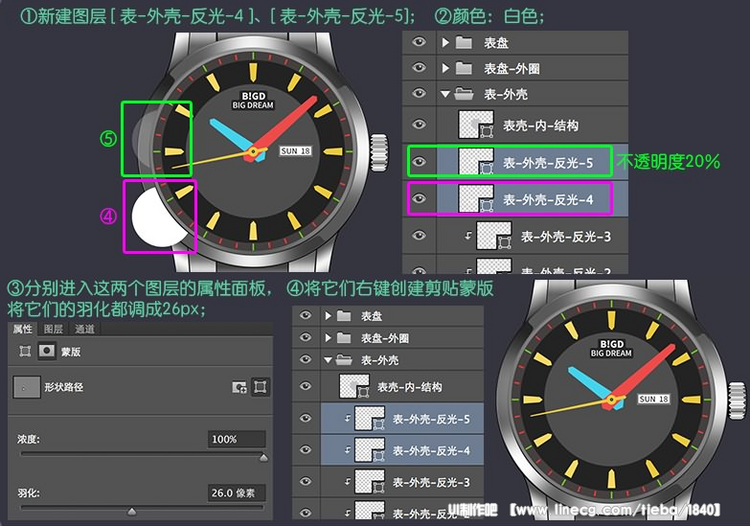Viewport: 750px width, 526px height.
Task: Click 表盘 folder icon in top layers panel
Action: click(x=463, y=43)
